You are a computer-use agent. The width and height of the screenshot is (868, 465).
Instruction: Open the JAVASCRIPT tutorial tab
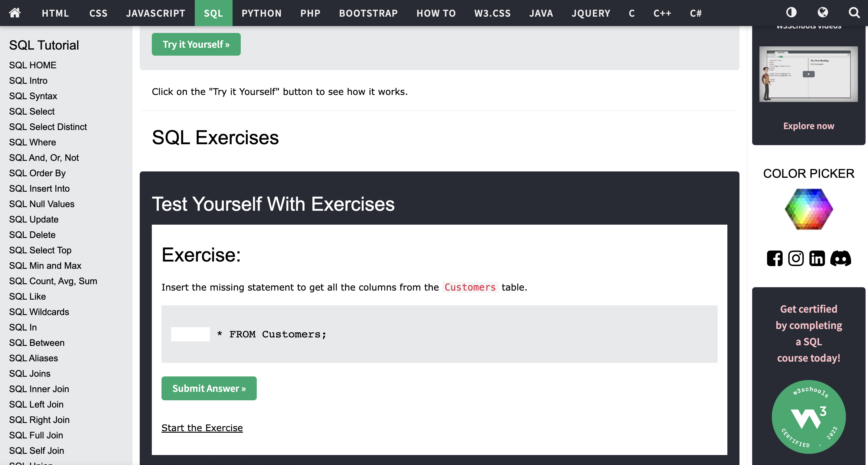(156, 13)
